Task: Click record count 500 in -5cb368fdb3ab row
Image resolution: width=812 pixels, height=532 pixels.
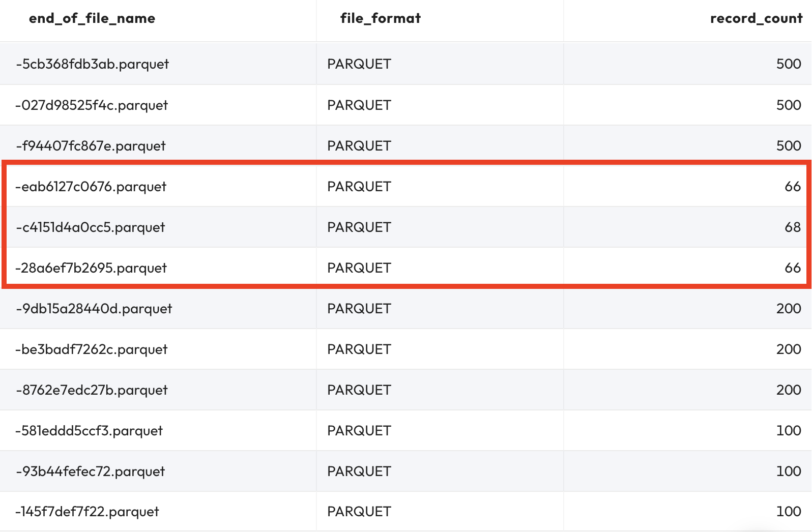Action: pyautogui.click(x=789, y=64)
